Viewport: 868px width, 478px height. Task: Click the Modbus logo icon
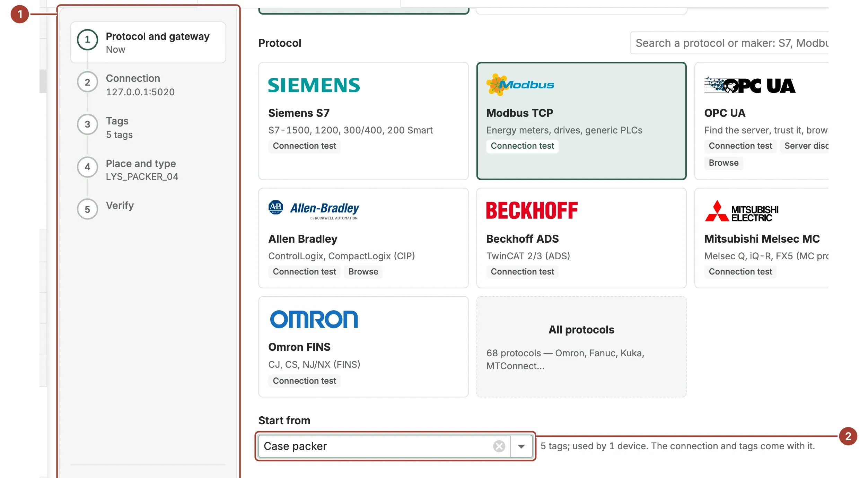520,85
